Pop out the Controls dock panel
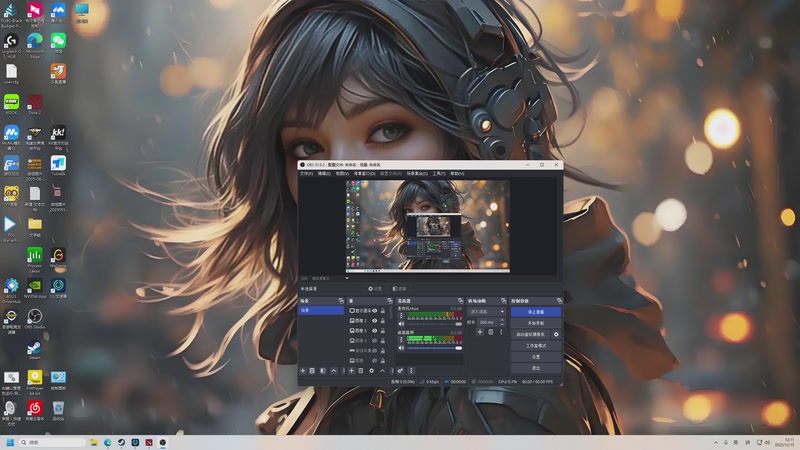 click(x=560, y=301)
